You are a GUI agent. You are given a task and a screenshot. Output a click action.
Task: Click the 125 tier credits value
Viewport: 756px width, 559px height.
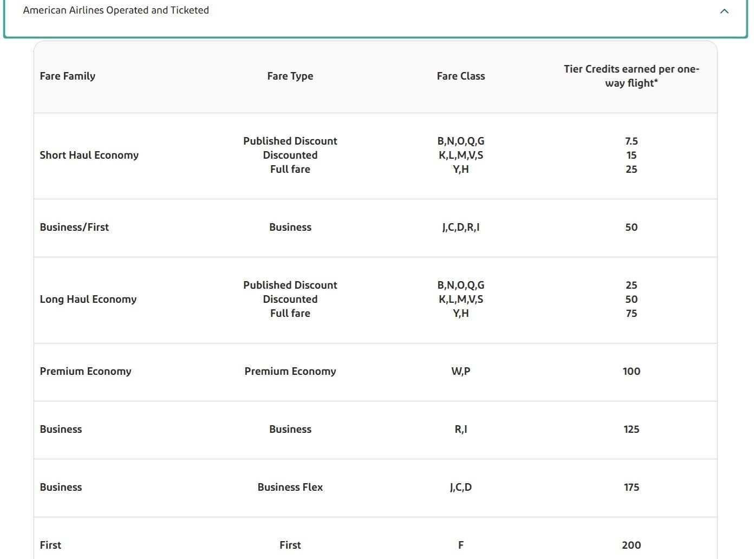pyautogui.click(x=631, y=430)
